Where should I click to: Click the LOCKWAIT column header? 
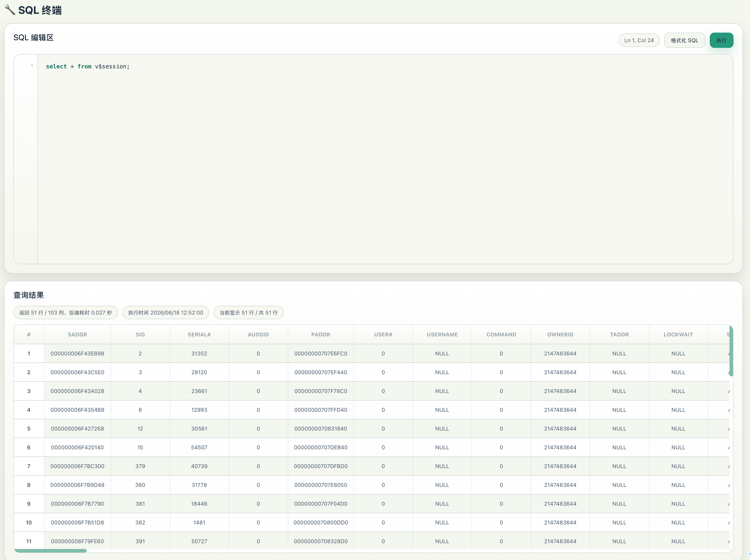[678, 335]
